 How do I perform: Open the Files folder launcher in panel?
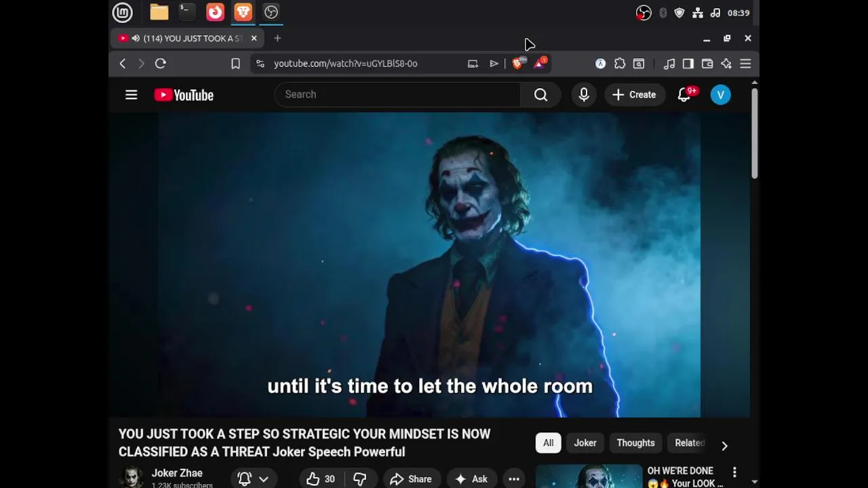pos(159,12)
